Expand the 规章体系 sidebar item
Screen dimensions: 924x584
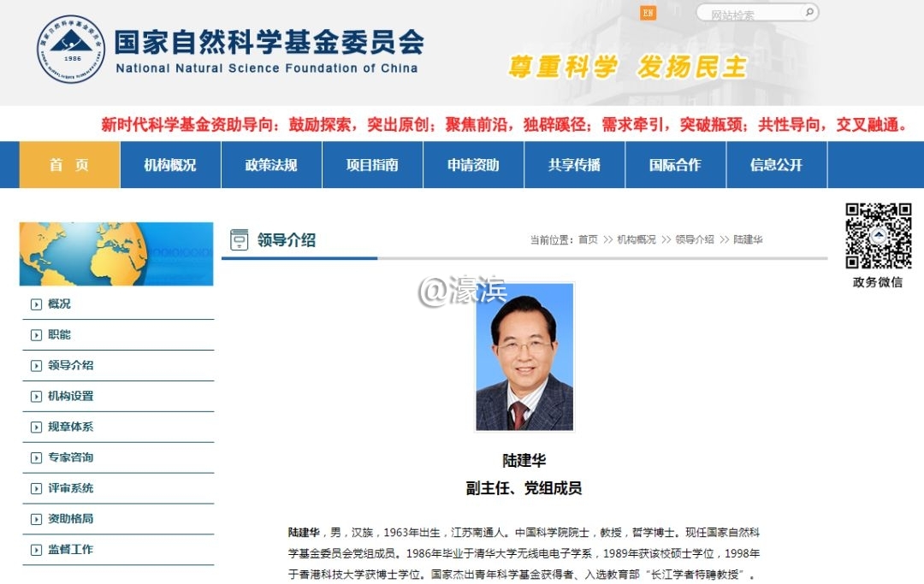(x=70, y=427)
